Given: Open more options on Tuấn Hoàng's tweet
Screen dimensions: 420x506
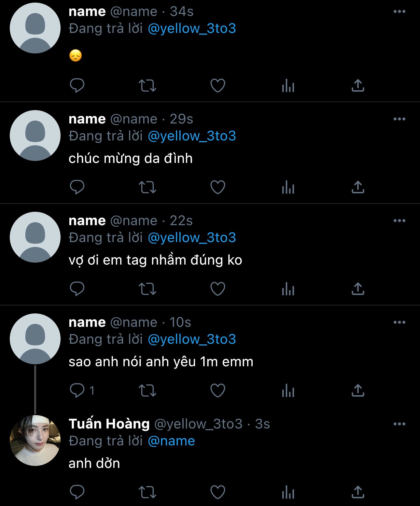Looking at the screenshot, I should click(399, 424).
